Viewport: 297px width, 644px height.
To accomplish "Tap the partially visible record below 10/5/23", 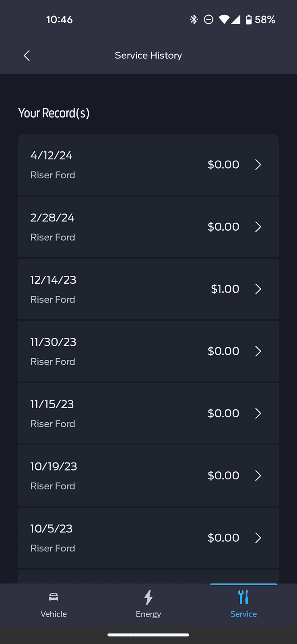I will (148, 576).
